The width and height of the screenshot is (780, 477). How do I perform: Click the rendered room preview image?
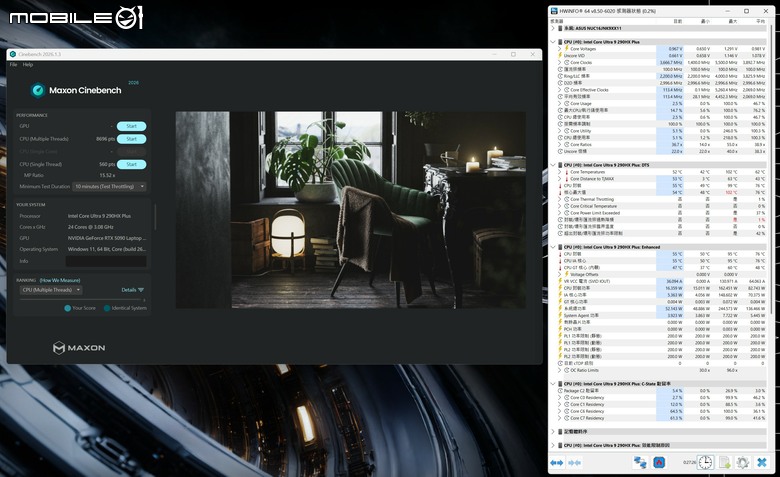pyautogui.click(x=350, y=210)
